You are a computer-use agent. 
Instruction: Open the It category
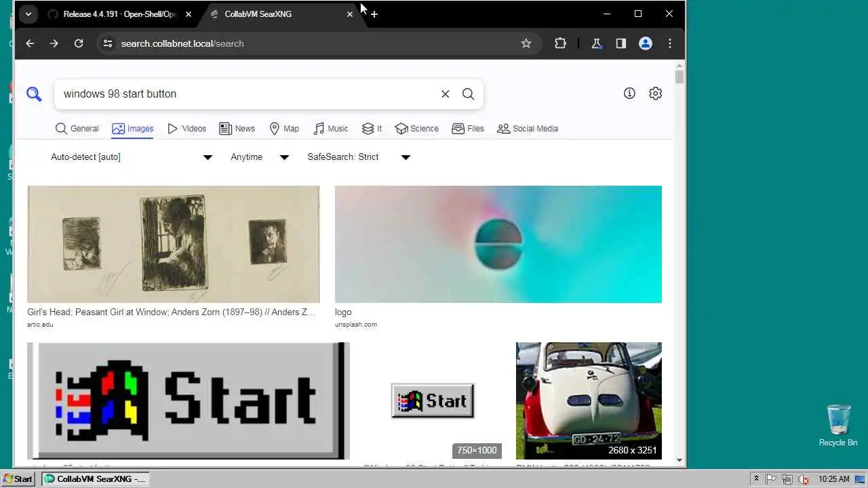pos(372,129)
